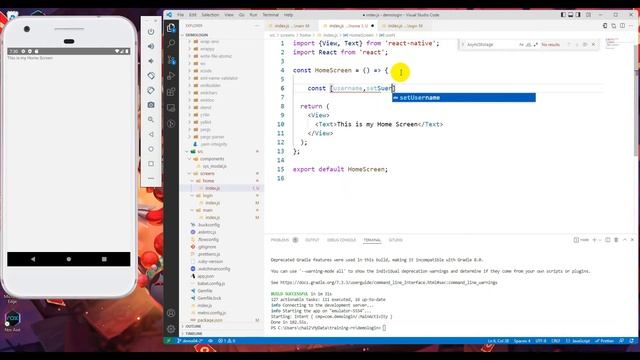
Task: Open the Run and Debug view
Action: [x=171, y=76]
